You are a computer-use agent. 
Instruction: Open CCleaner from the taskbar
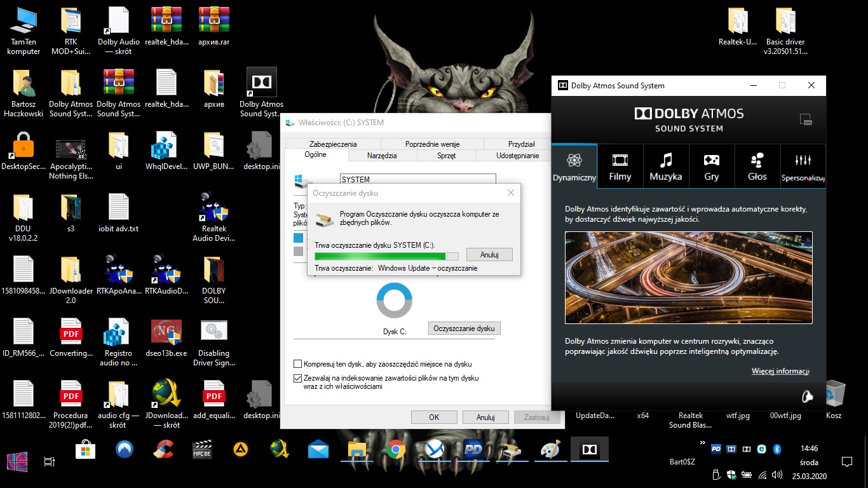point(164,450)
